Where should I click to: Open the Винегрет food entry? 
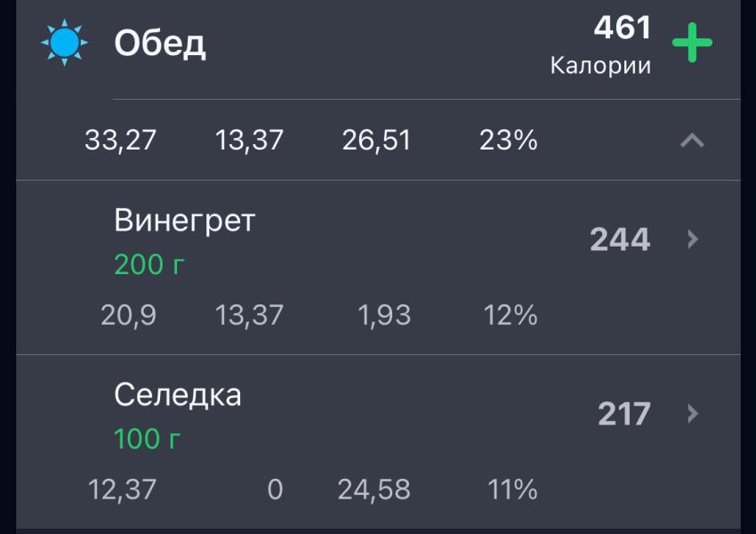click(x=378, y=268)
